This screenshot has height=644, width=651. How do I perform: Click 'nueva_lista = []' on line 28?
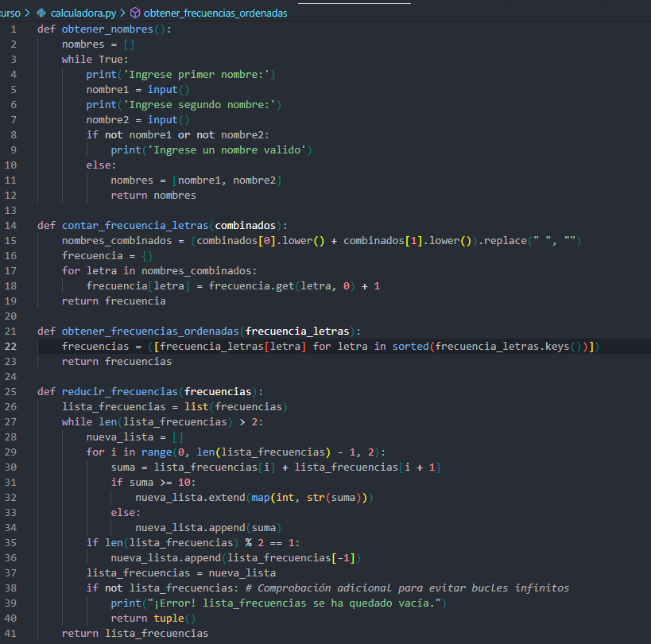[x=135, y=436]
